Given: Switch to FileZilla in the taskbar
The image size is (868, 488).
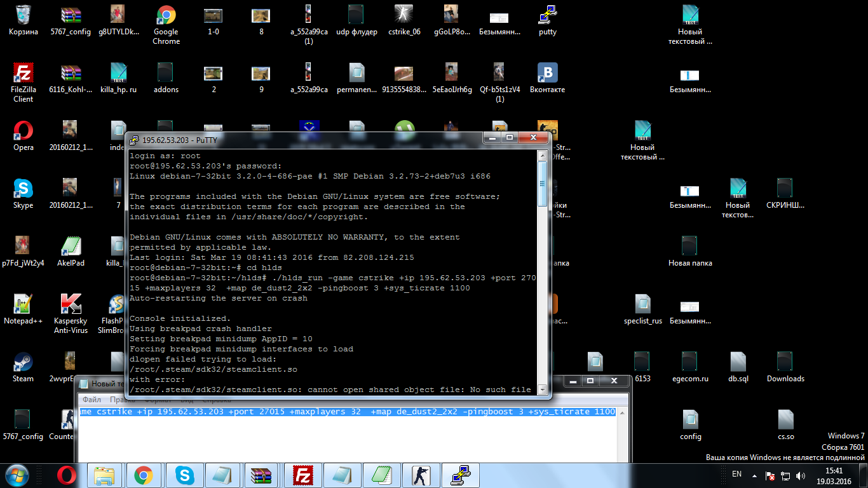Looking at the screenshot, I should [x=302, y=475].
